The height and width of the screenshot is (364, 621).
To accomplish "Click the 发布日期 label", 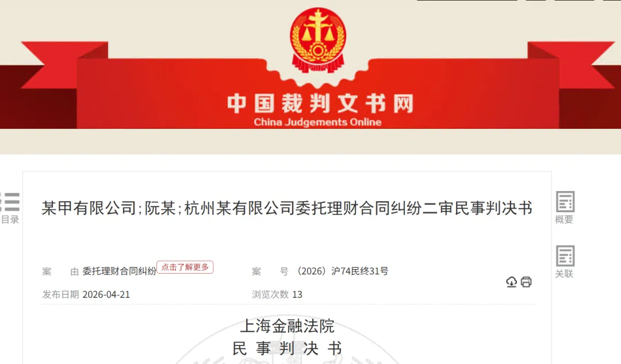I will pos(60,294).
